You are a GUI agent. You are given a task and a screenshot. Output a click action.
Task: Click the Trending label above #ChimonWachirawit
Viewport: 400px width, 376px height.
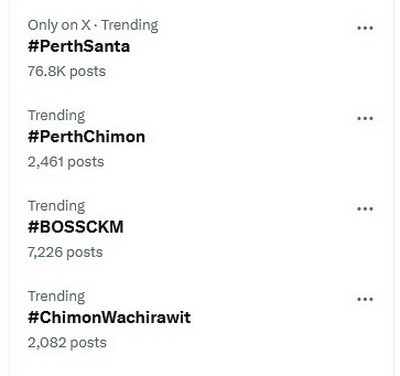[x=56, y=297]
